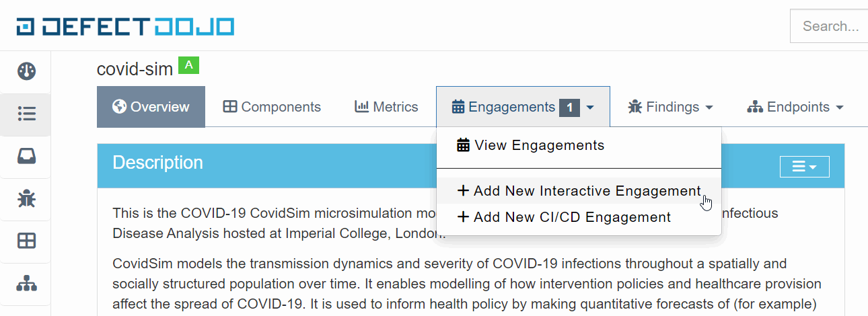
Task: Open the engagements inbox sidebar icon
Action: [x=26, y=156]
